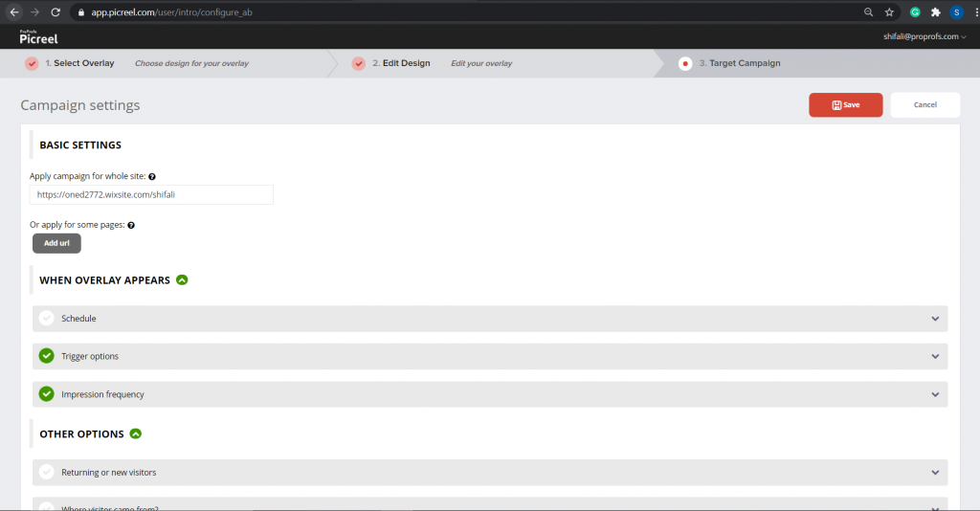This screenshot has height=511, width=980.
Task: Open the browser zoom magnifier icon
Action: coord(868,11)
